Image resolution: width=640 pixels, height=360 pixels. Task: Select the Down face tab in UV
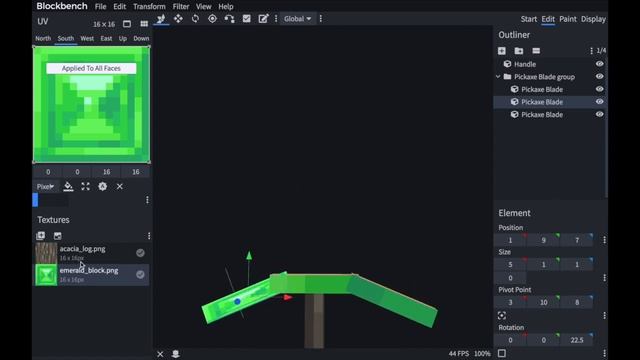[141, 38]
